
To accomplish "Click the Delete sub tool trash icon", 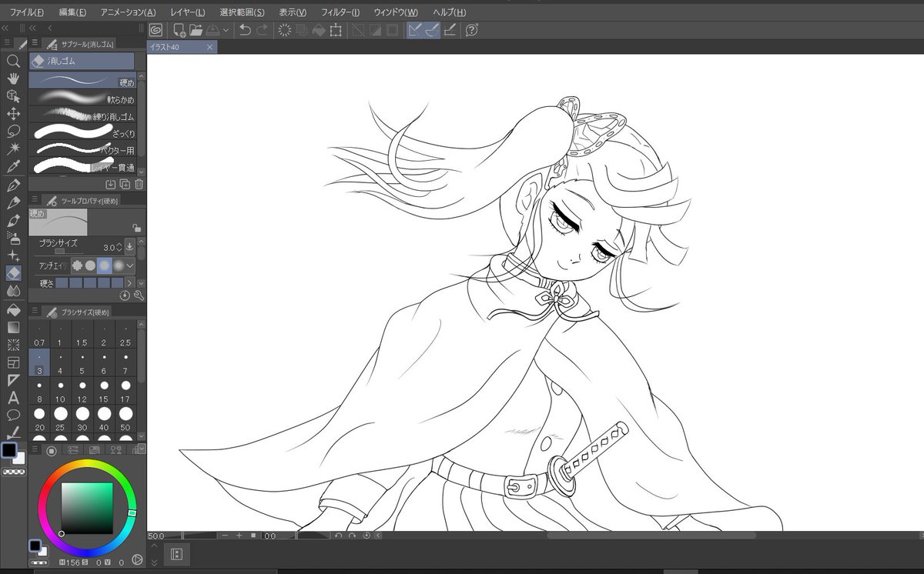I will (139, 184).
